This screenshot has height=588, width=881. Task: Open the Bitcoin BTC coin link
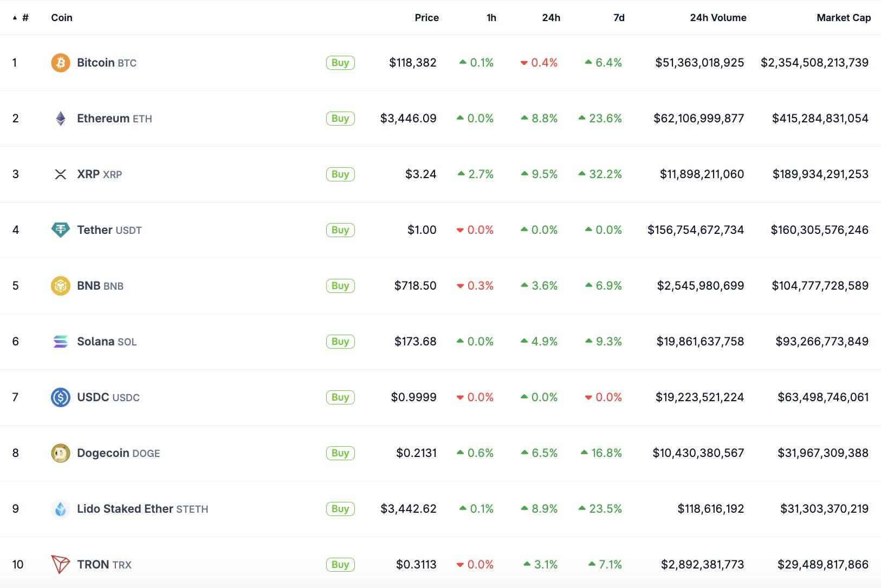coord(107,63)
